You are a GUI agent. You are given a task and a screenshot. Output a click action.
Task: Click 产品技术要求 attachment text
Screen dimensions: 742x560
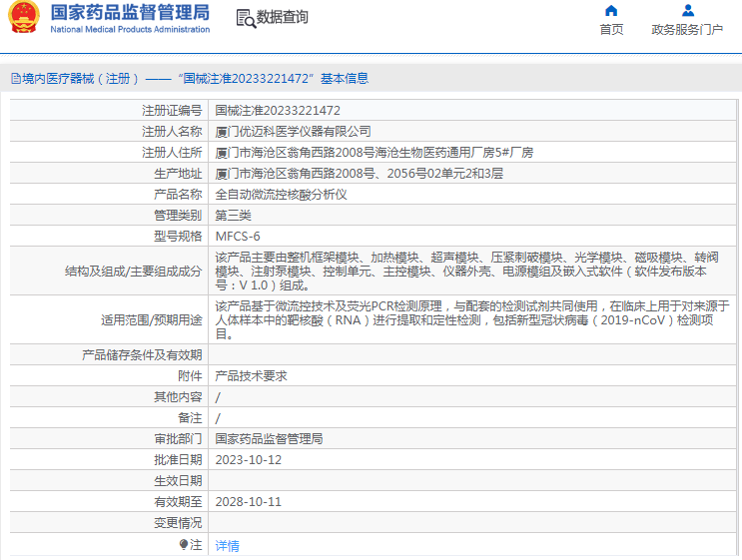click(x=252, y=376)
